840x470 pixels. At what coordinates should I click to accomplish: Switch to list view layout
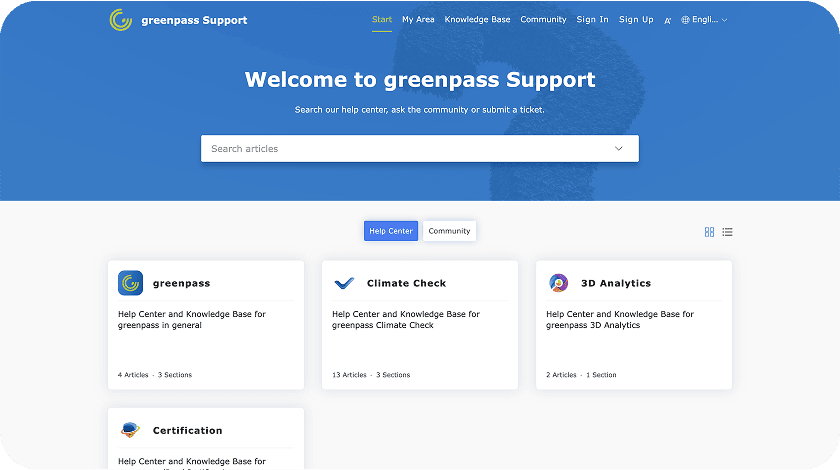coord(727,232)
